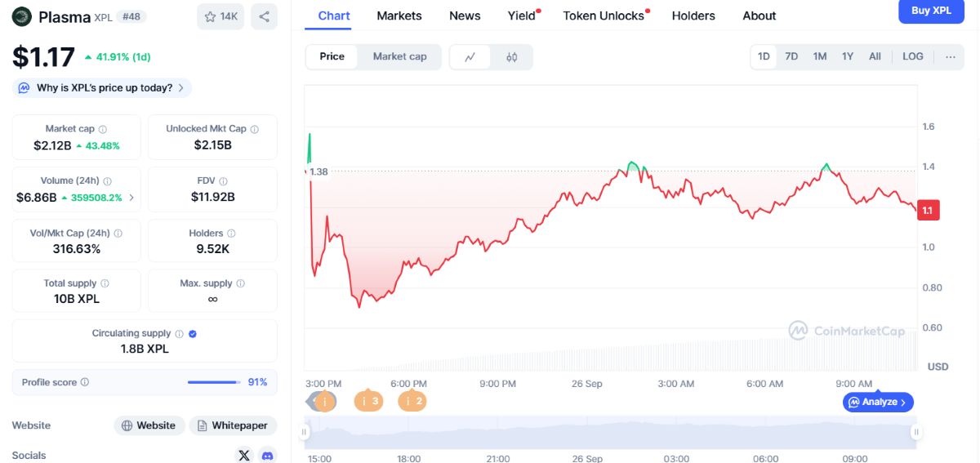
Task: Open the News tab
Action: (465, 16)
